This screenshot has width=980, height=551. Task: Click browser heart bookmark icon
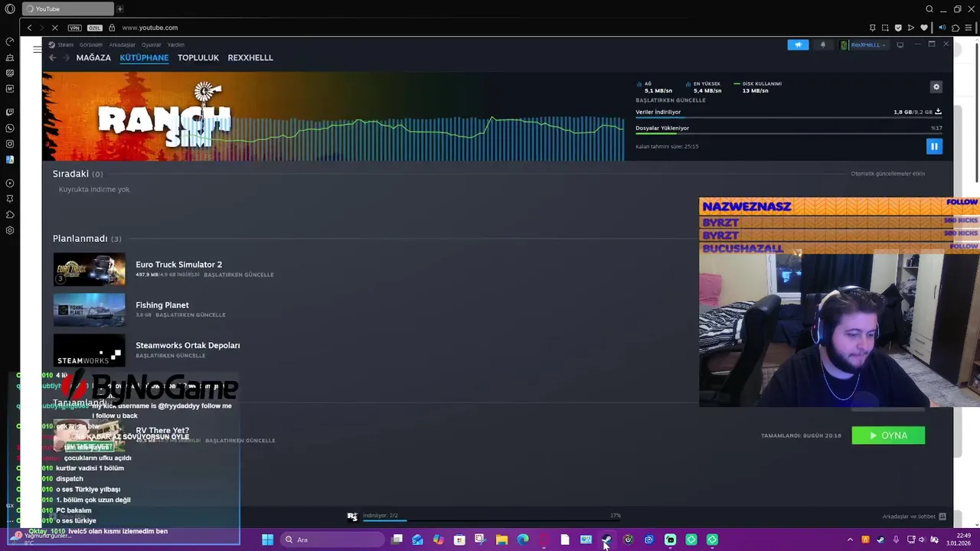(923, 28)
